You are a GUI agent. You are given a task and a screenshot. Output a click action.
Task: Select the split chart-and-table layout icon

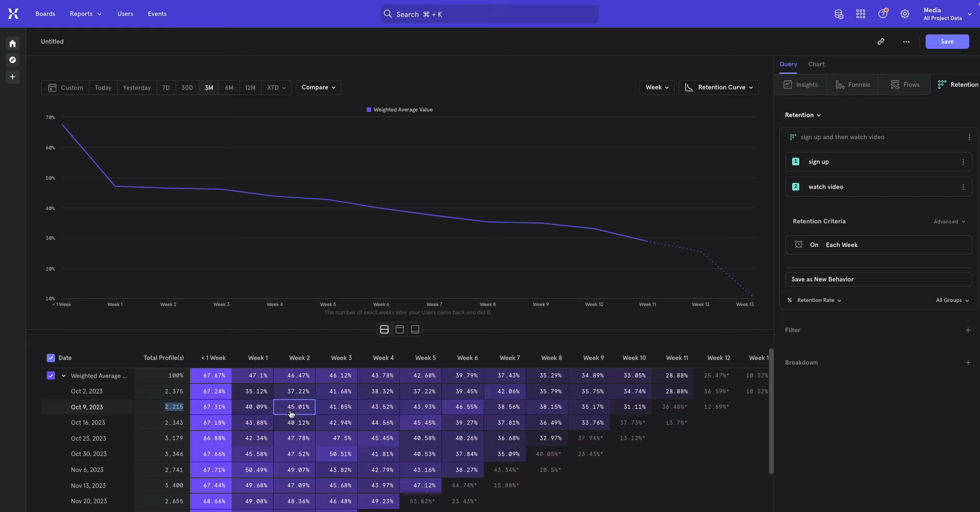point(384,330)
